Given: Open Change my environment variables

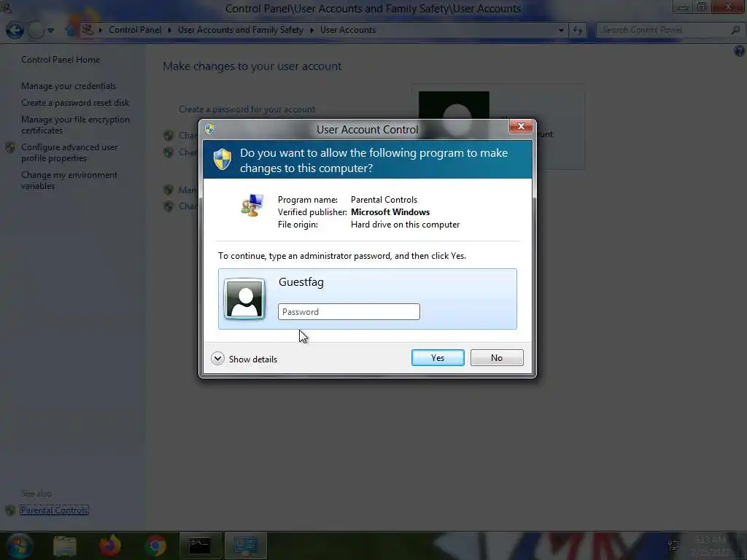Looking at the screenshot, I should click(69, 180).
